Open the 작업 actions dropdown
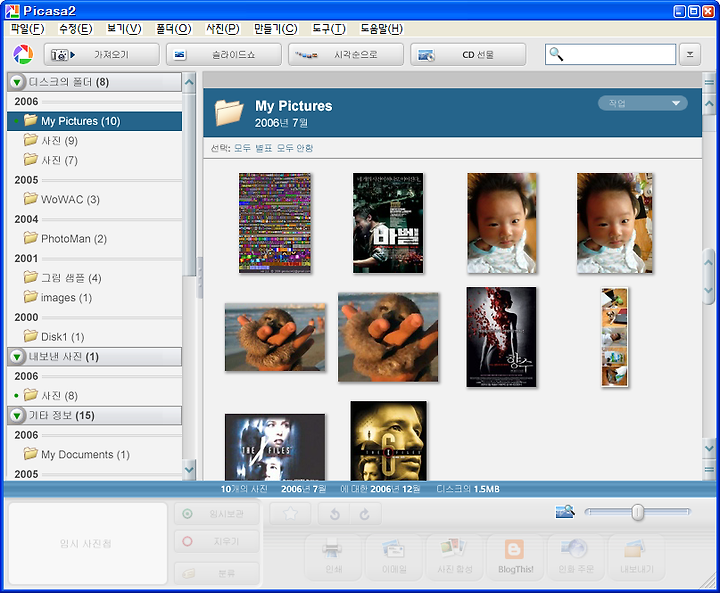The width and height of the screenshot is (720, 593). point(642,103)
